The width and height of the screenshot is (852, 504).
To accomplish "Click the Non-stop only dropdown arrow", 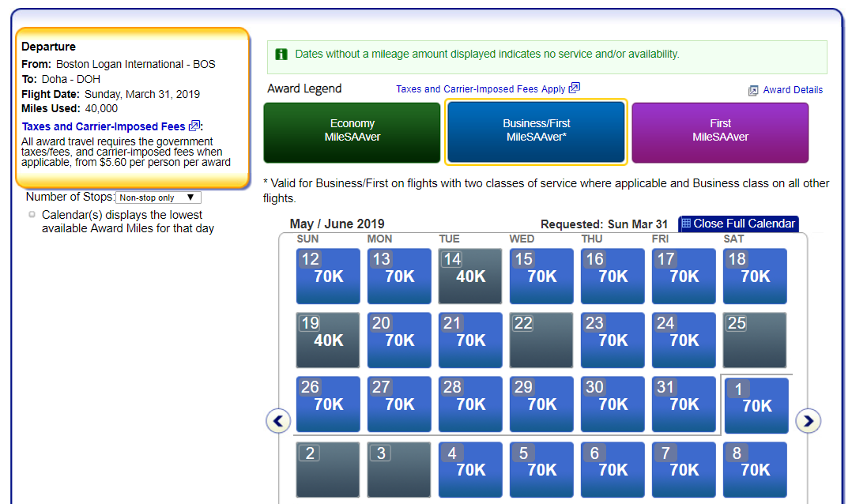I will click(190, 197).
